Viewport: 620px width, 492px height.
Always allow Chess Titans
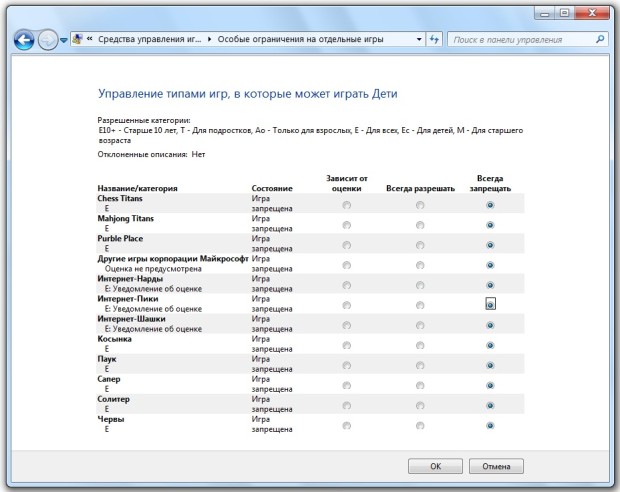[x=420, y=205]
